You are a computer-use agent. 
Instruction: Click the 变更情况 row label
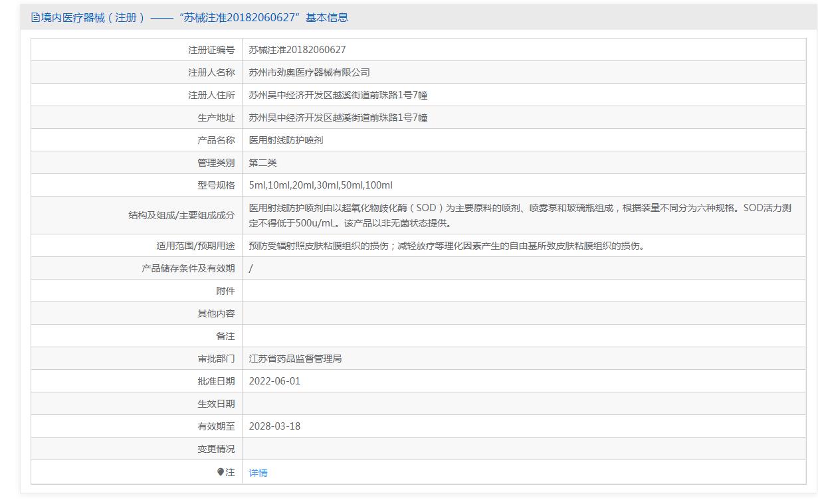click(216, 449)
